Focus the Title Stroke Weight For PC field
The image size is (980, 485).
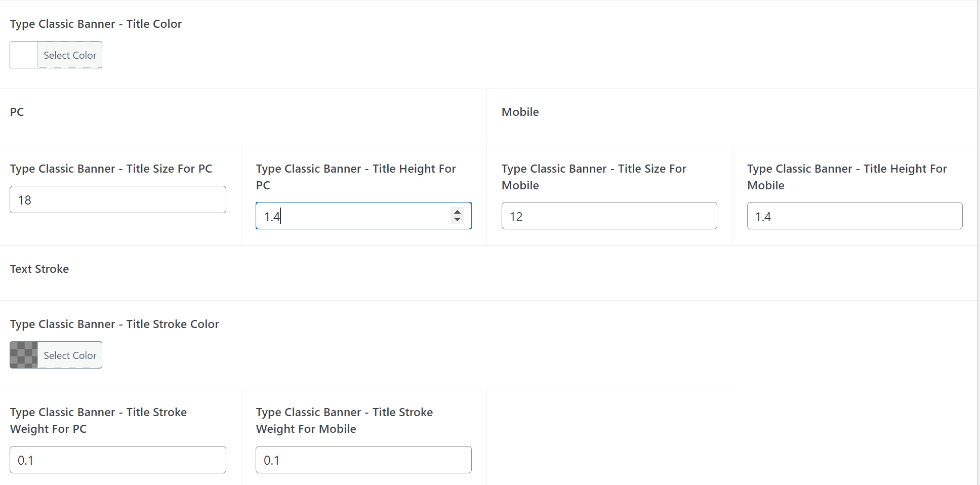pyautogui.click(x=118, y=460)
